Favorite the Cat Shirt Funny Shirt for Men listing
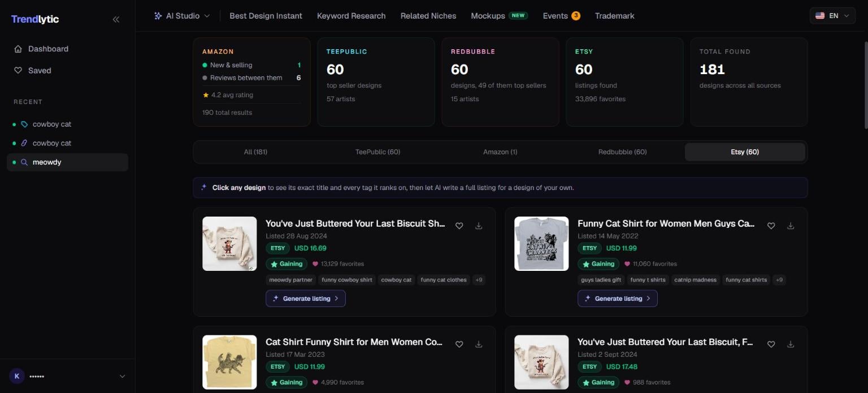This screenshot has width=868, height=393. tap(459, 344)
